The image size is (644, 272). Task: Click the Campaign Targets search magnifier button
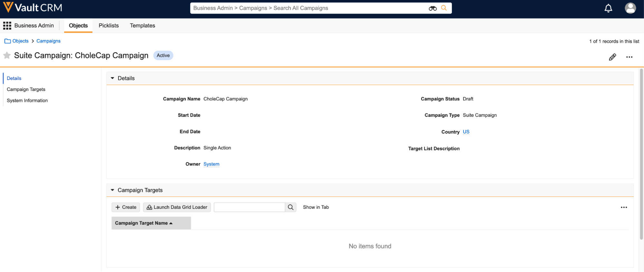pyautogui.click(x=291, y=207)
